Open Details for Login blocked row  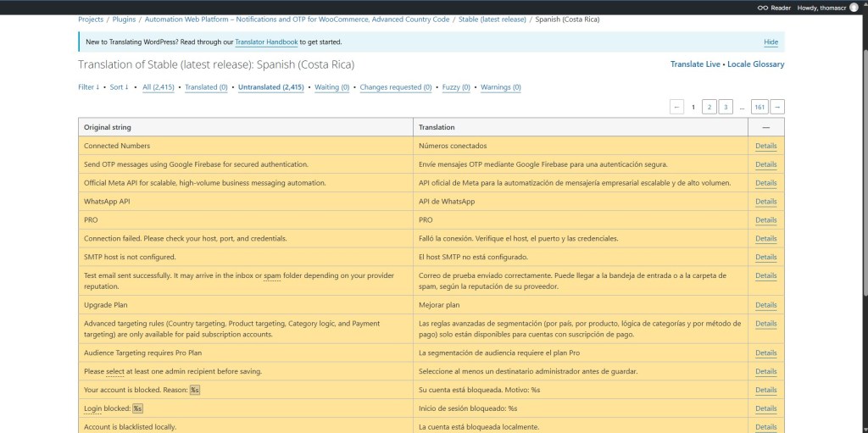pos(766,408)
